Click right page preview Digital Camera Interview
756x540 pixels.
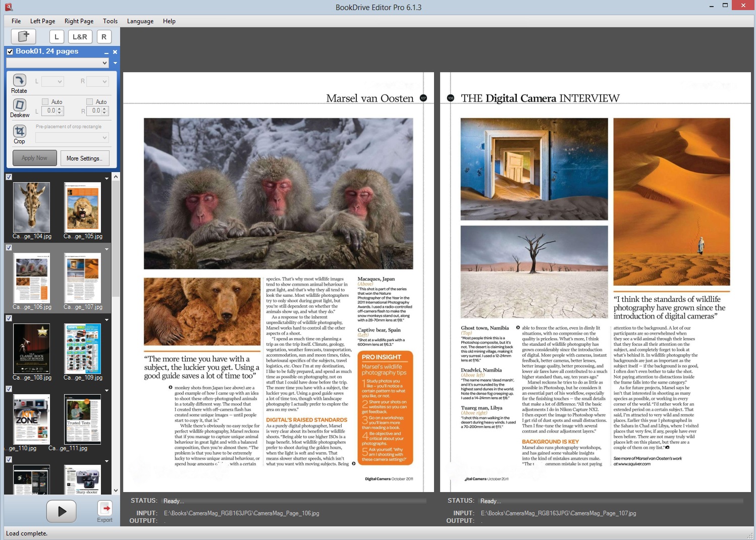pos(596,282)
